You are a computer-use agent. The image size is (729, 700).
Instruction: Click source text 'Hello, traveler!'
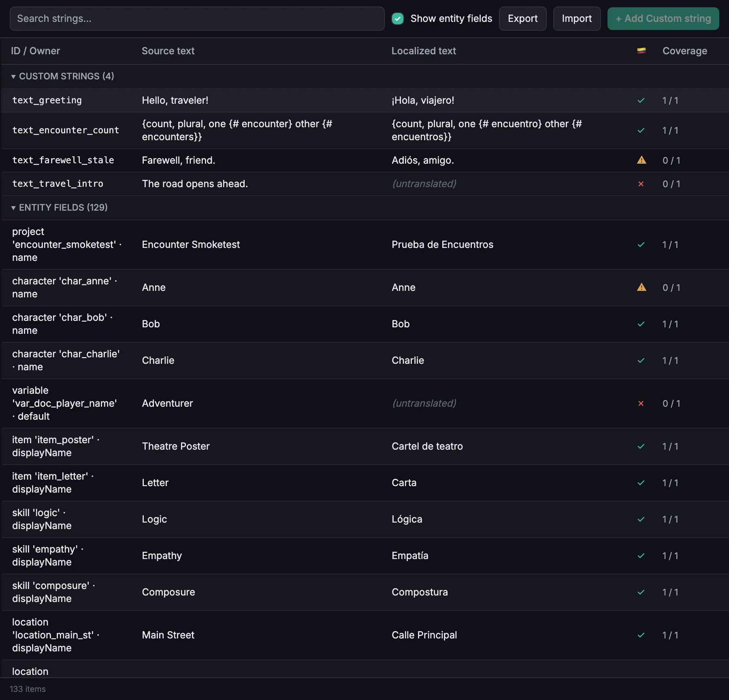[x=175, y=100]
